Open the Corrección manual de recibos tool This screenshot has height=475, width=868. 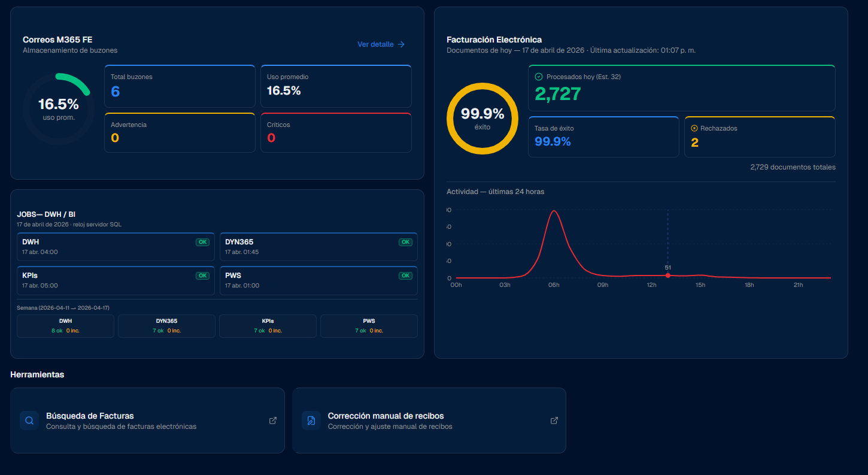pyautogui.click(x=429, y=420)
